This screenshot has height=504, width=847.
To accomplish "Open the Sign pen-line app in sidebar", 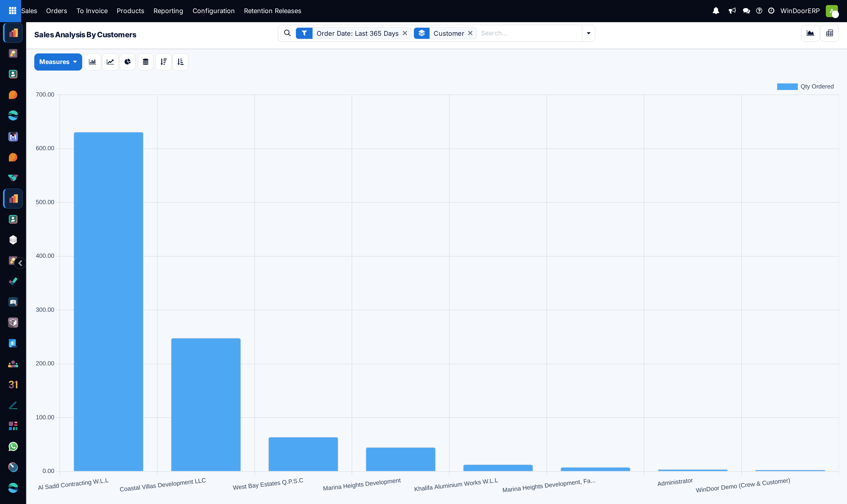I will coord(13,405).
